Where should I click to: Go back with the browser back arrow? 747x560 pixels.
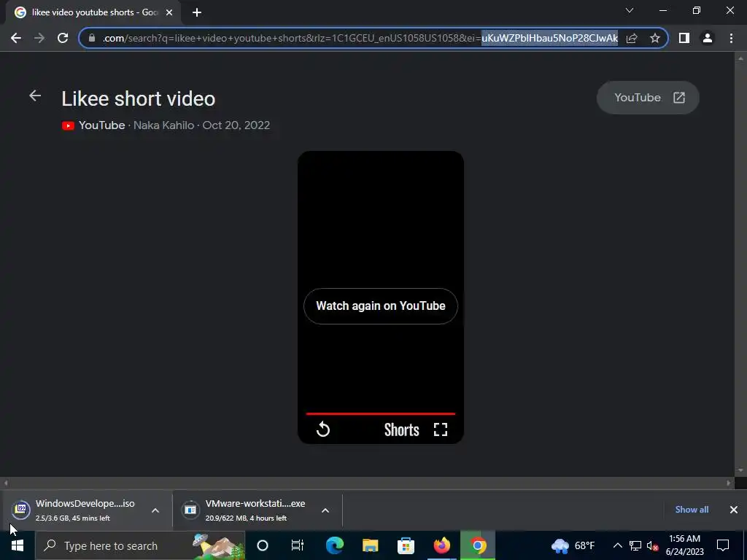[16, 38]
